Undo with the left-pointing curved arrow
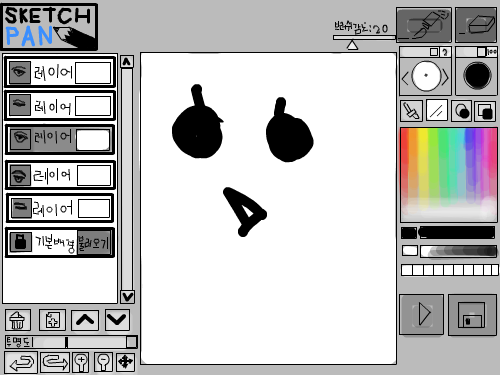 (21, 362)
